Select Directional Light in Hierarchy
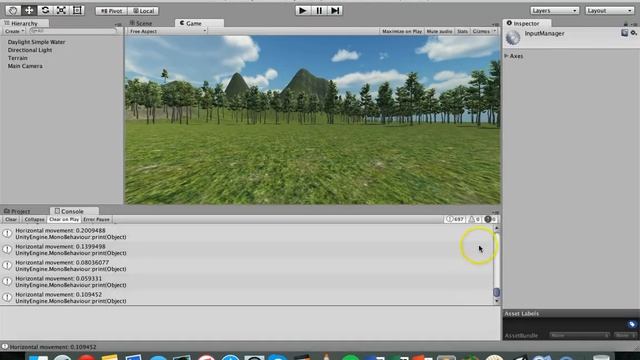The width and height of the screenshot is (640, 360). pos(30,50)
